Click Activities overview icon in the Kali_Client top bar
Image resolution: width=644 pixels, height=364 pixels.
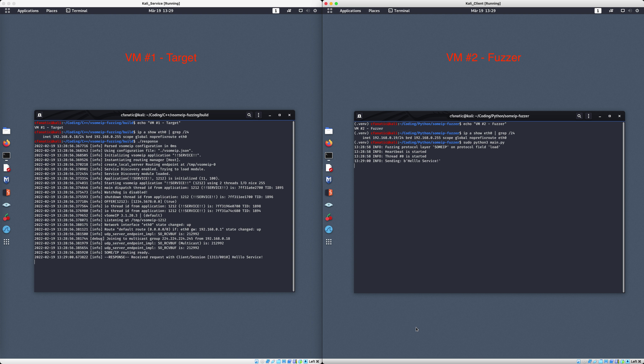coord(330,11)
